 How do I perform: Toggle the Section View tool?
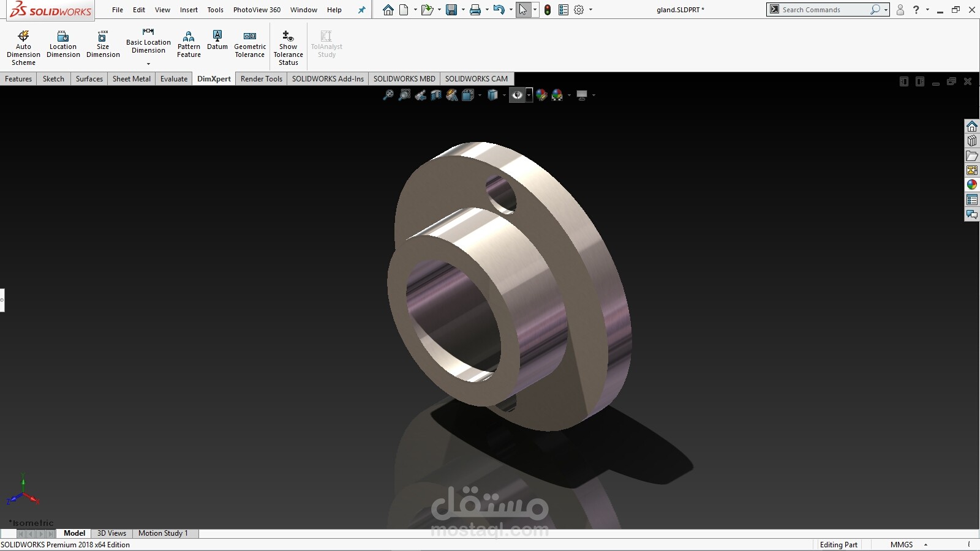tap(436, 95)
